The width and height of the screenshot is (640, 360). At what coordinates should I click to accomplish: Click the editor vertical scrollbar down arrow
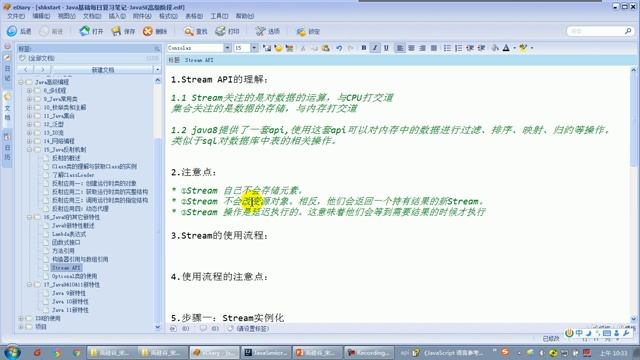633,319
